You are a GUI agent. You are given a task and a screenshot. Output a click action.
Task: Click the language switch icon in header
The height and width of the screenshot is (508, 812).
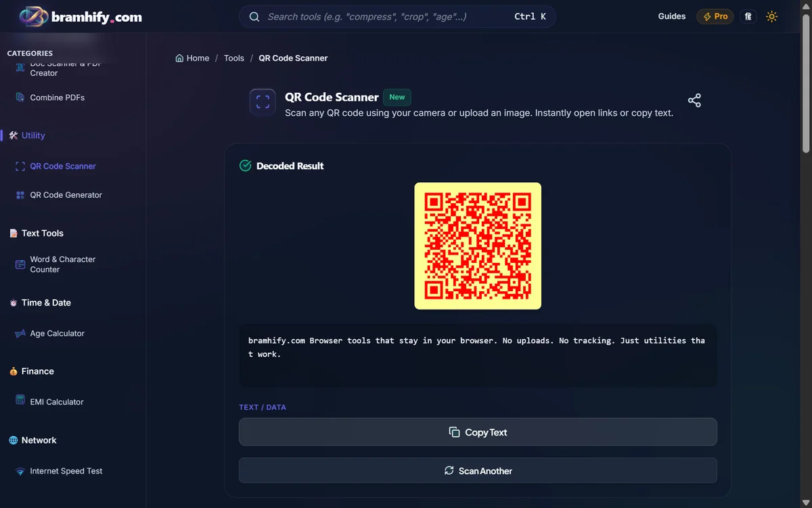748,16
